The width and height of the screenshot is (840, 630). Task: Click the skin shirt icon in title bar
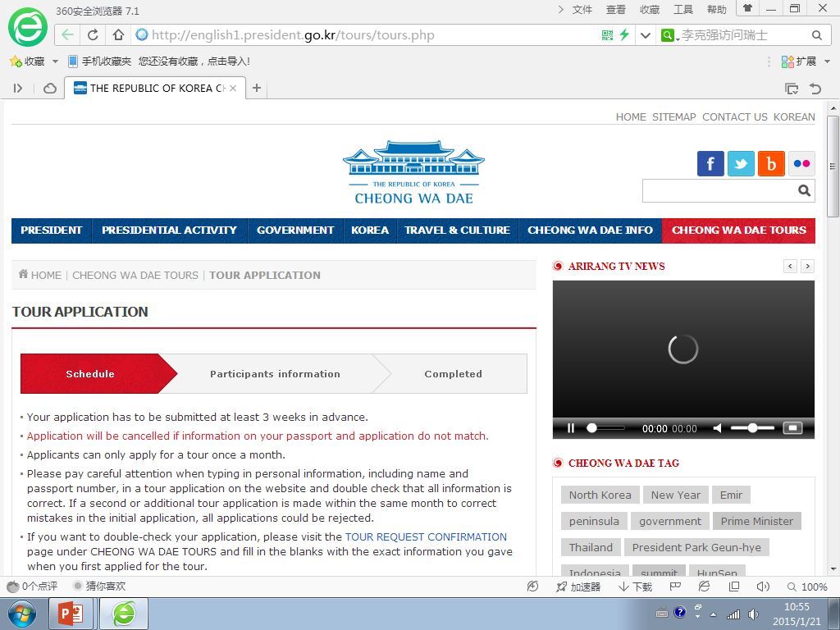[x=748, y=8]
